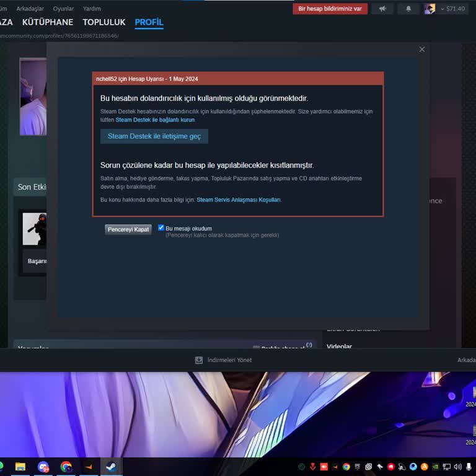Open the Yardım menu

click(x=92, y=9)
